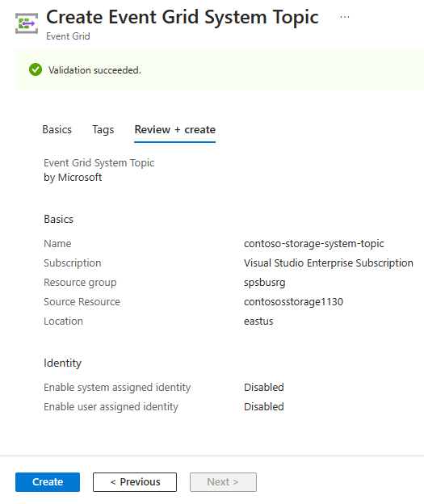Click the 'Basics' section heading
Screen dimensions: 424x504
coord(58,219)
